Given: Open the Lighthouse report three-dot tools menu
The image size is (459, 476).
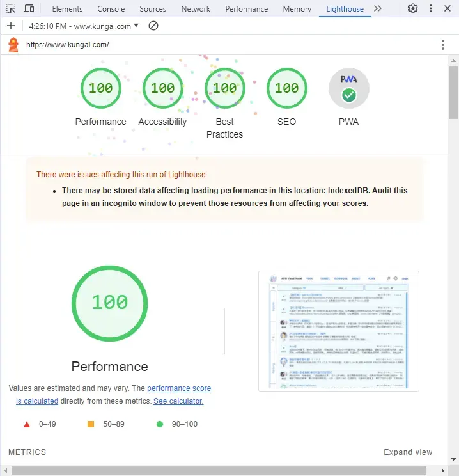Looking at the screenshot, I should point(443,45).
